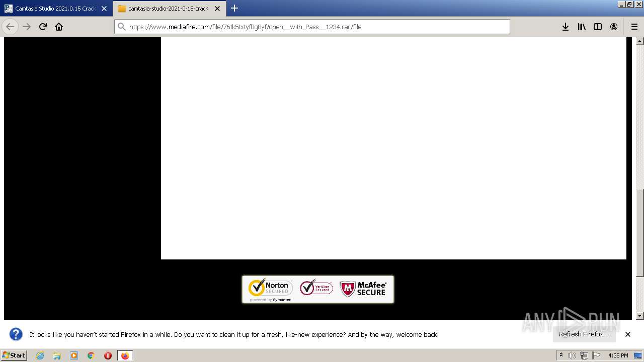644x362 pixels.
Task: Toggle the sidebar view icon
Action: [598, 27]
